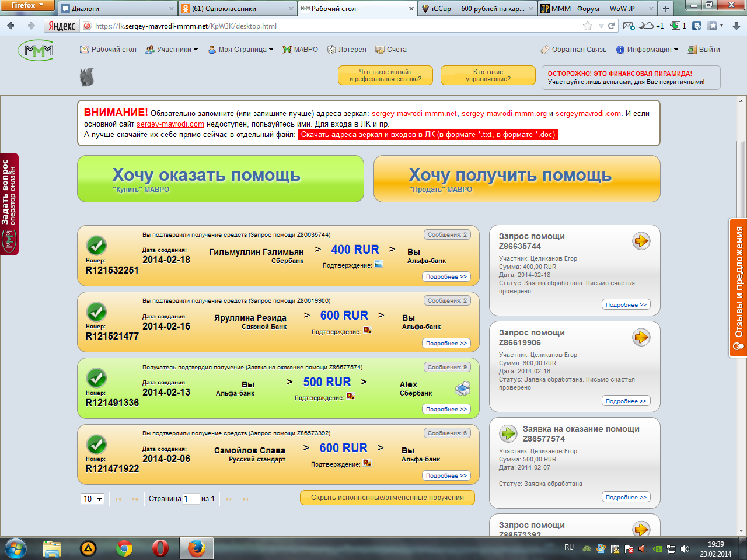747x560 pixels.
Task: Open confirmation image icon for 400 RUR
Action: 379,264
